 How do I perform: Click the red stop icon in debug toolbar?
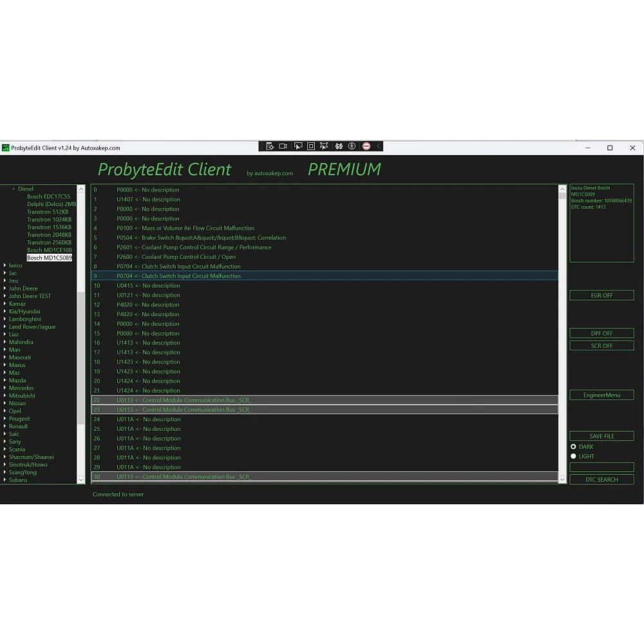[x=366, y=146]
